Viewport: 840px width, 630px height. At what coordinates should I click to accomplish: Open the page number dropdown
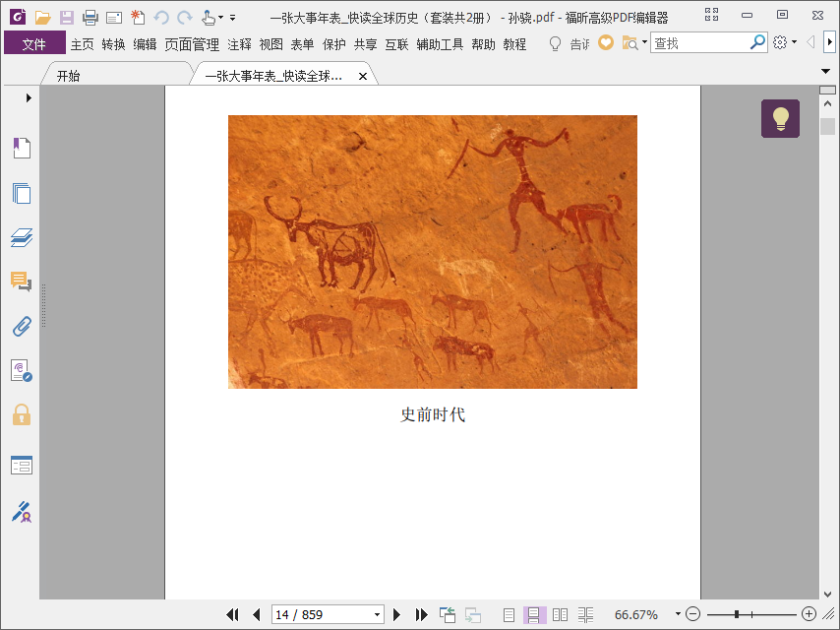click(x=377, y=614)
